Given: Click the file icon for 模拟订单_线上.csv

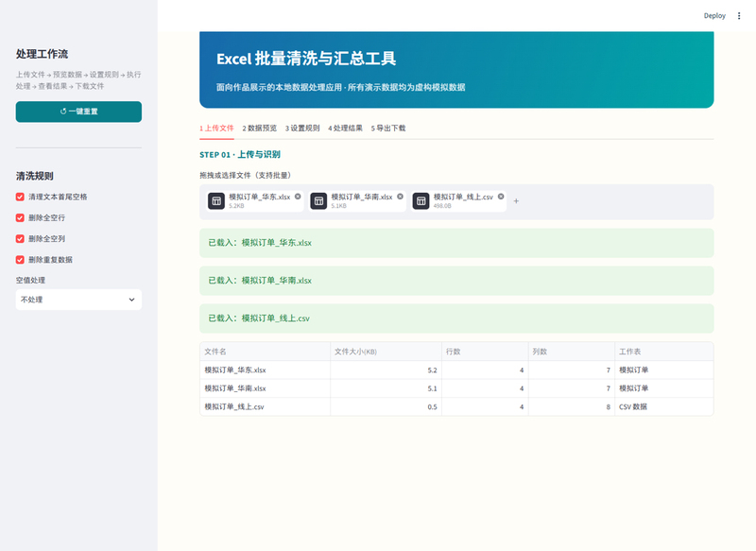Looking at the screenshot, I should [x=421, y=201].
